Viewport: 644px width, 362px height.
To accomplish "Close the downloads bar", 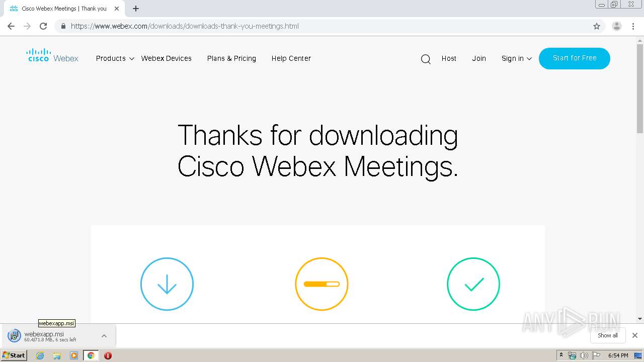I will [x=635, y=335].
